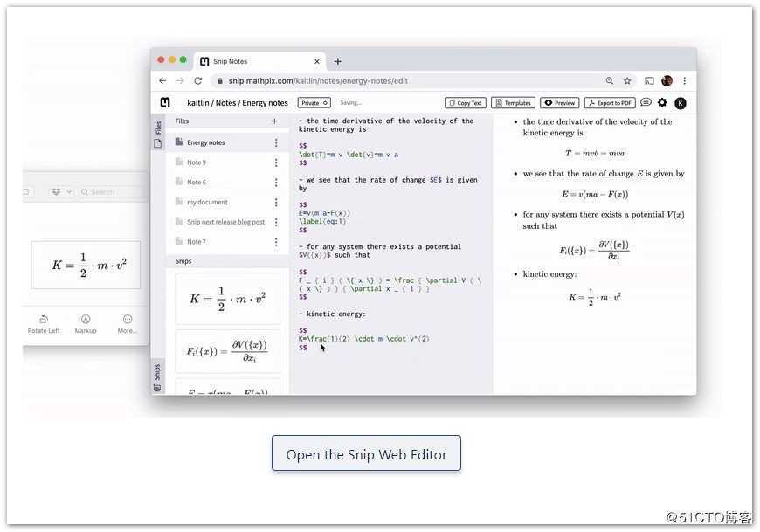Select the Snip Notes browser tab
This screenshot has height=532, width=760.
pos(259,61)
